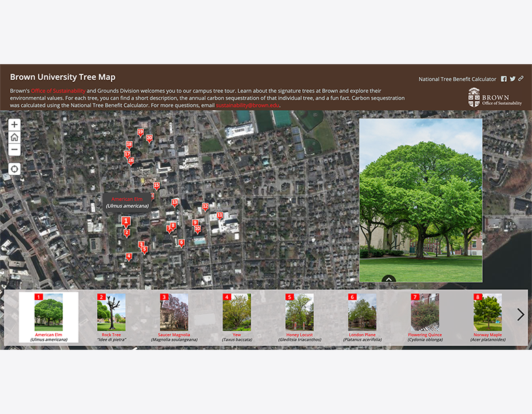Email sustainability@brown.edu link

point(248,105)
